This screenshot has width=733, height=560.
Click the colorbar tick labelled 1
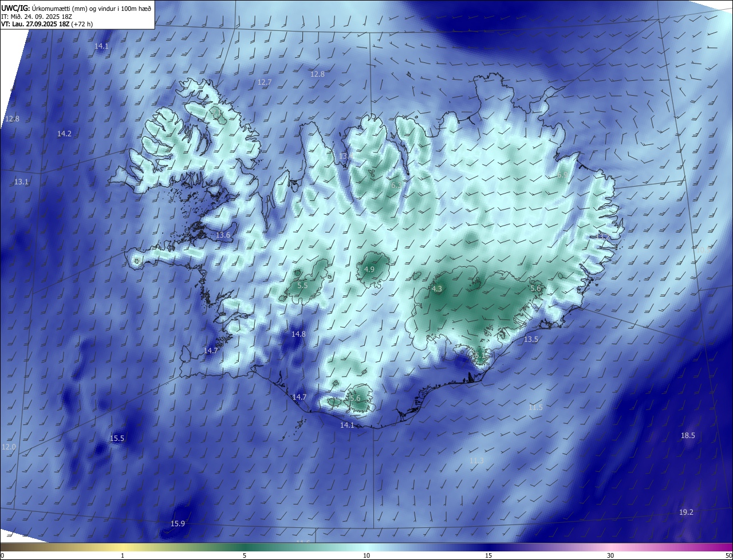pyautogui.click(x=123, y=555)
